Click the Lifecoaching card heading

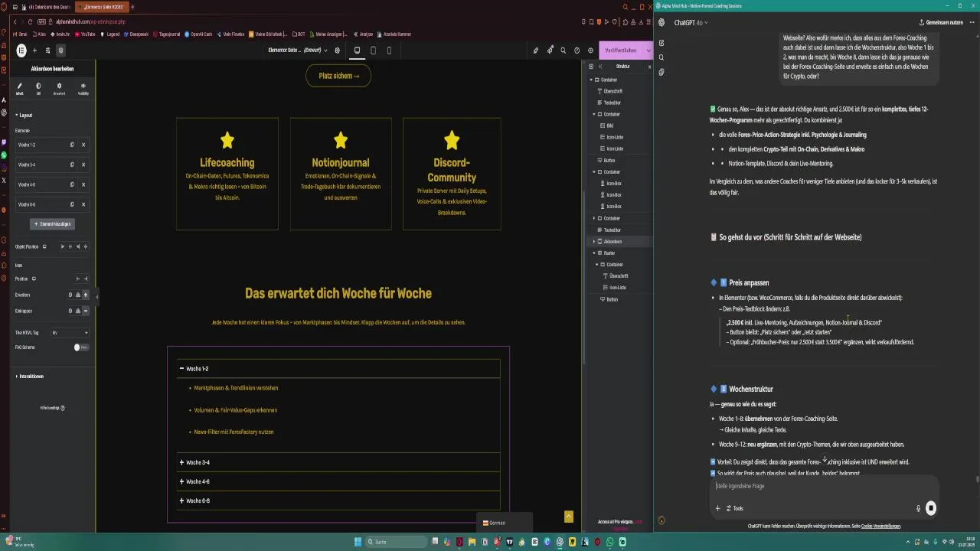pyautogui.click(x=227, y=162)
